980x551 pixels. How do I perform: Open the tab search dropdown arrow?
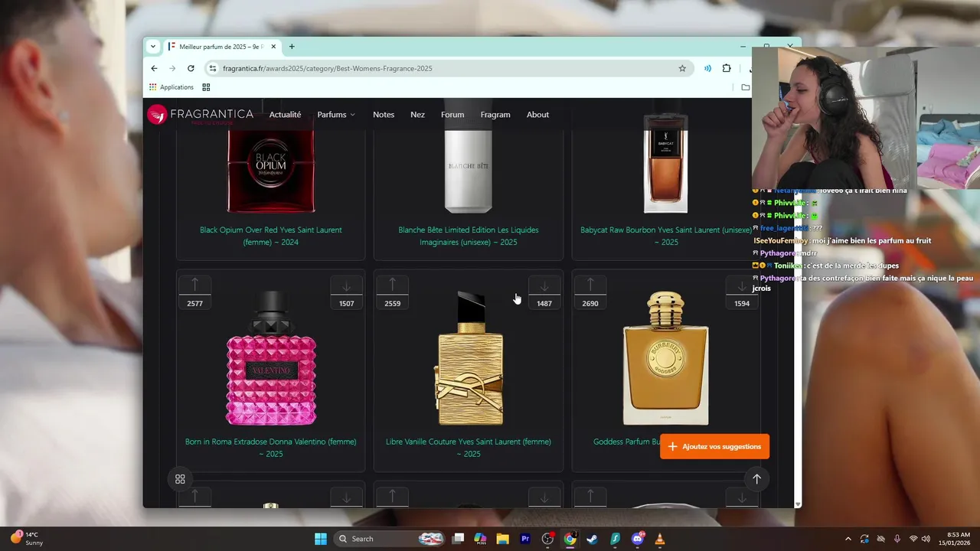(152, 47)
